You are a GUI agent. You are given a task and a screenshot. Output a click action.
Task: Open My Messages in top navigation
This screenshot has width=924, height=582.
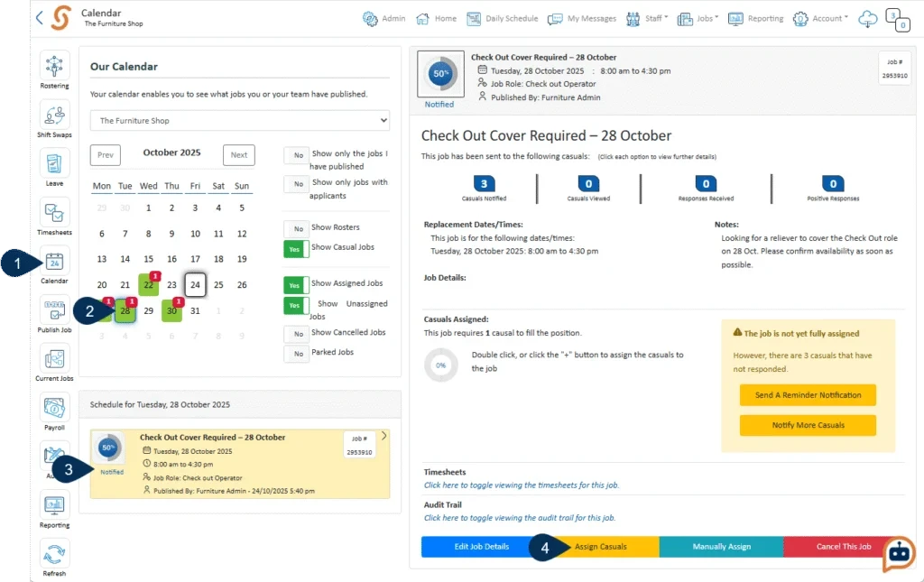pyautogui.click(x=582, y=19)
